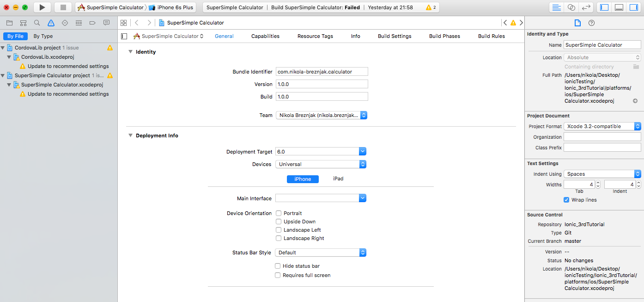The image size is (644, 302).
Task: Check Hide status bar
Action: pos(278,266)
